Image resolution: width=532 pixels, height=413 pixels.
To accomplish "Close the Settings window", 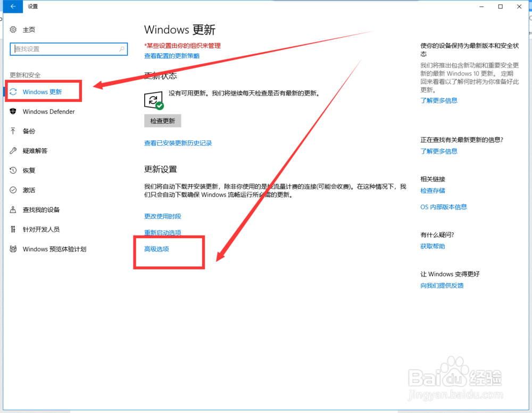I will 519,6.
